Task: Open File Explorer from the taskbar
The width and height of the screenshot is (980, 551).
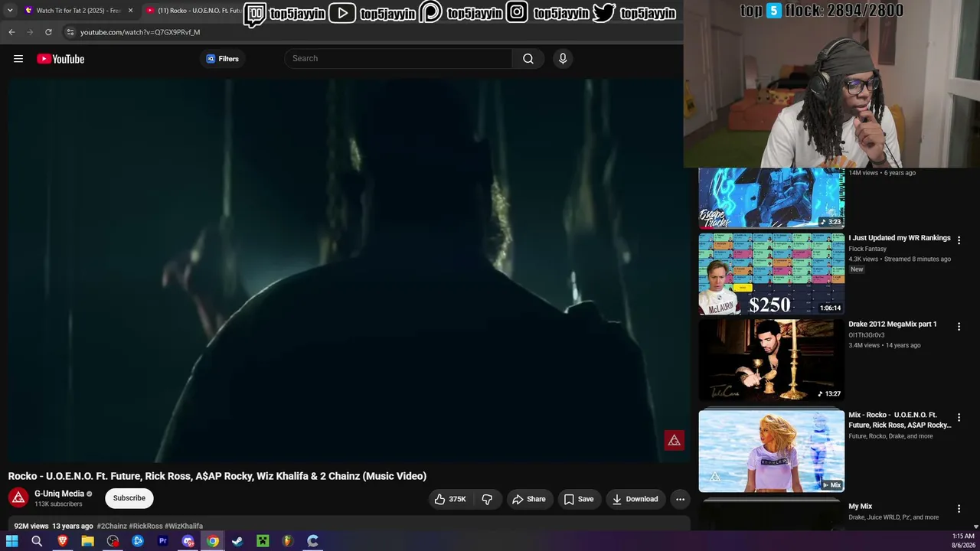Action: click(88, 541)
